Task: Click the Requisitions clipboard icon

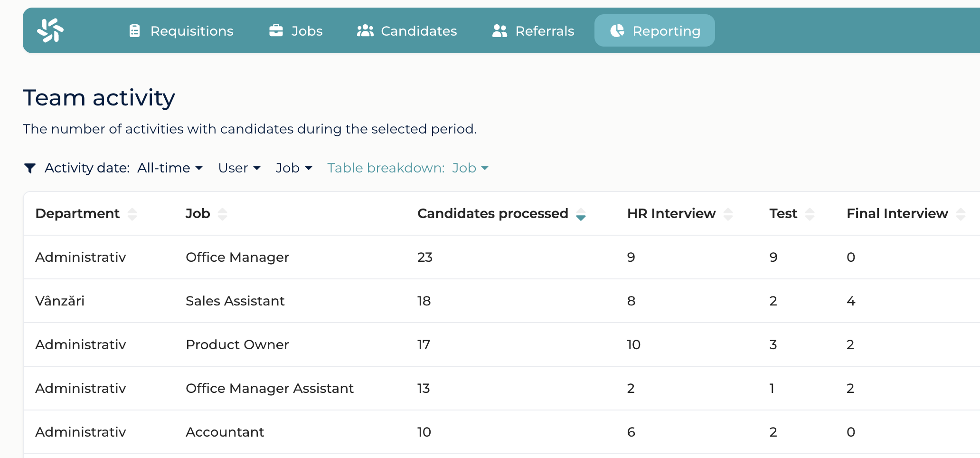Action: tap(135, 31)
